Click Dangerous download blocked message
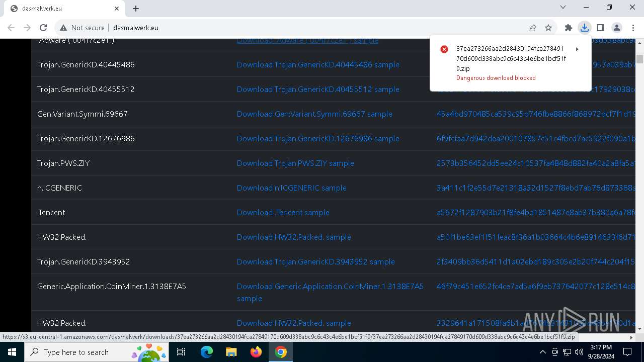Image resolution: width=644 pixels, height=362 pixels. 496,78
